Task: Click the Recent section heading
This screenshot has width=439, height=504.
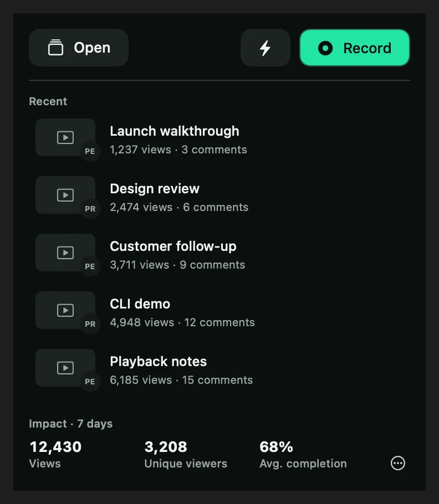Action: pos(48,101)
